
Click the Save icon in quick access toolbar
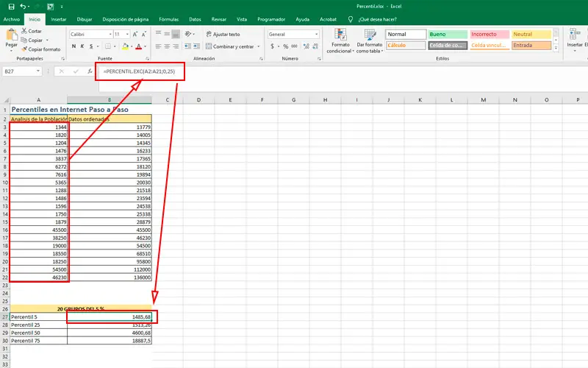click(x=10, y=6)
